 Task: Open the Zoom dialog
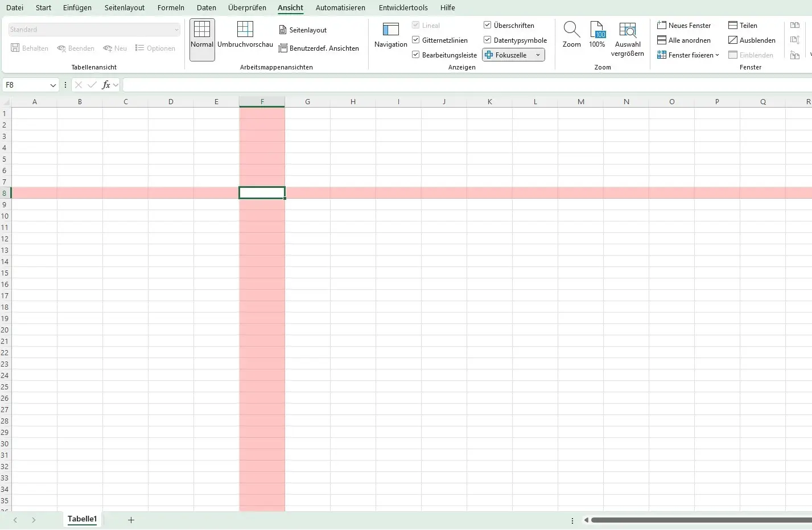pyautogui.click(x=571, y=35)
